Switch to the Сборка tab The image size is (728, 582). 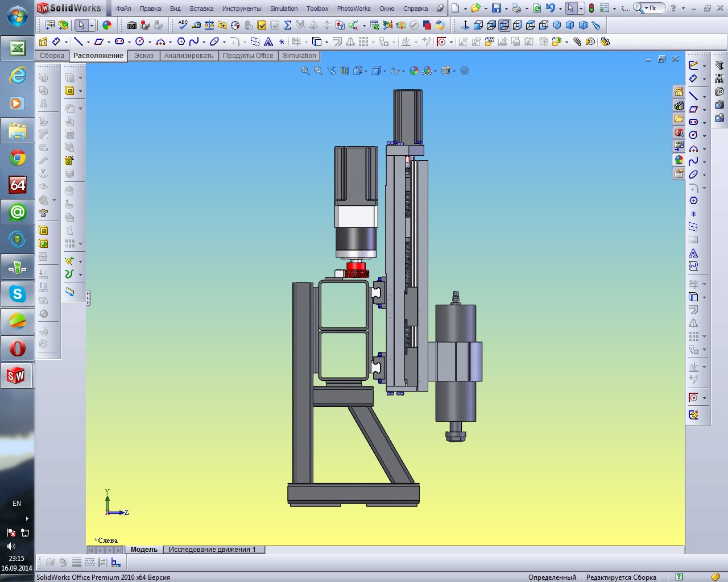point(52,56)
